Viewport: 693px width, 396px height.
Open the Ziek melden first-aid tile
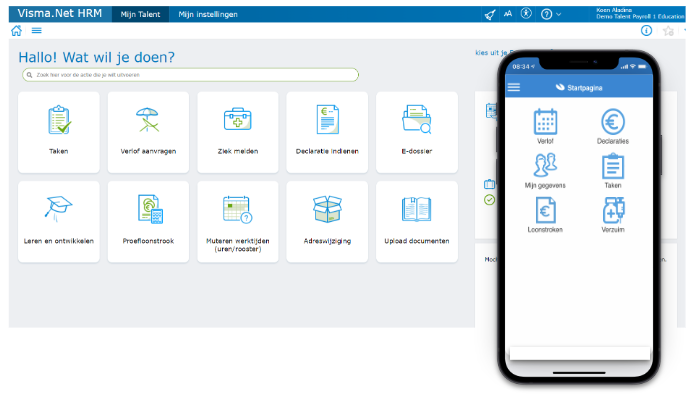point(238,132)
